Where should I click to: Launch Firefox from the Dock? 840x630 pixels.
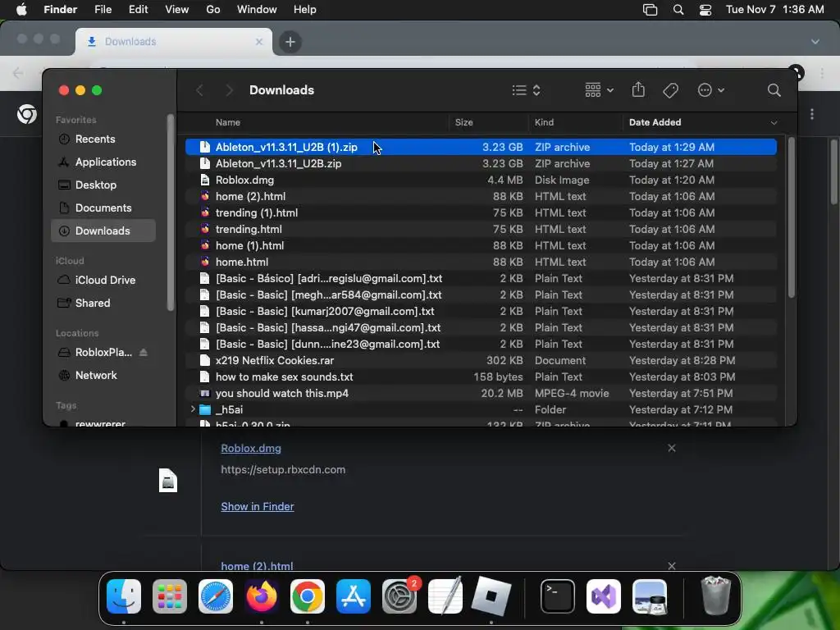(x=262, y=596)
